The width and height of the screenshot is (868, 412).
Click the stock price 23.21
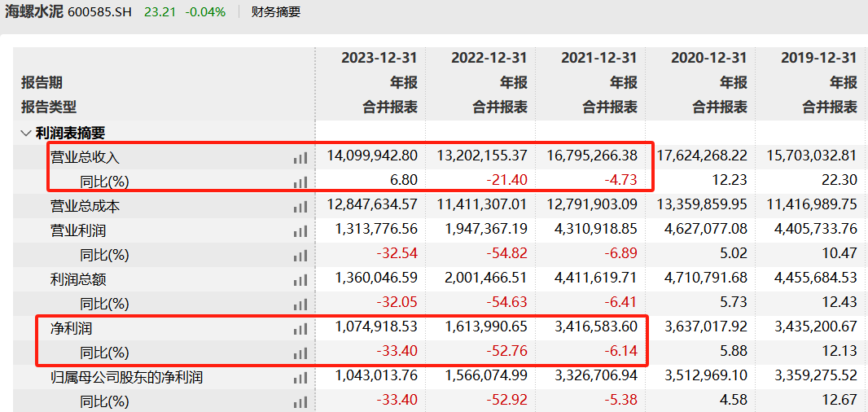tap(158, 11)
